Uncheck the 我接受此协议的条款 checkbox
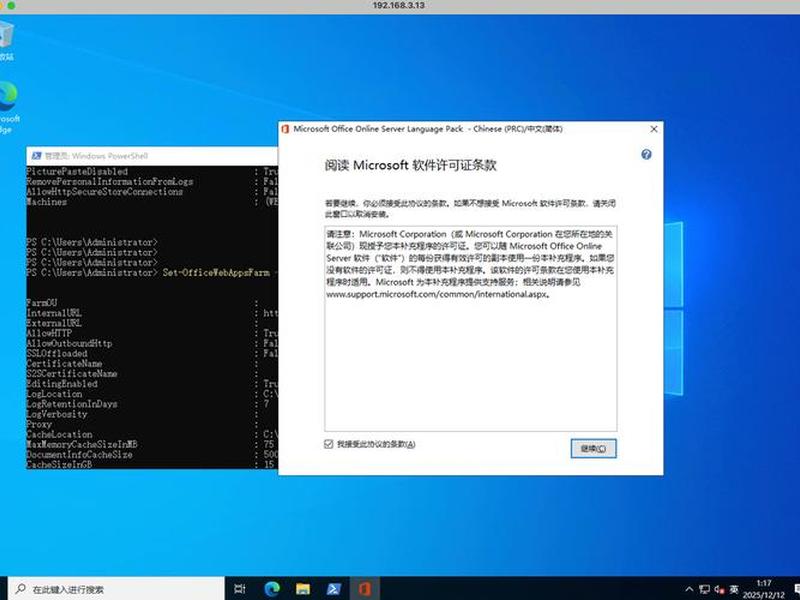 pos(329,444)
